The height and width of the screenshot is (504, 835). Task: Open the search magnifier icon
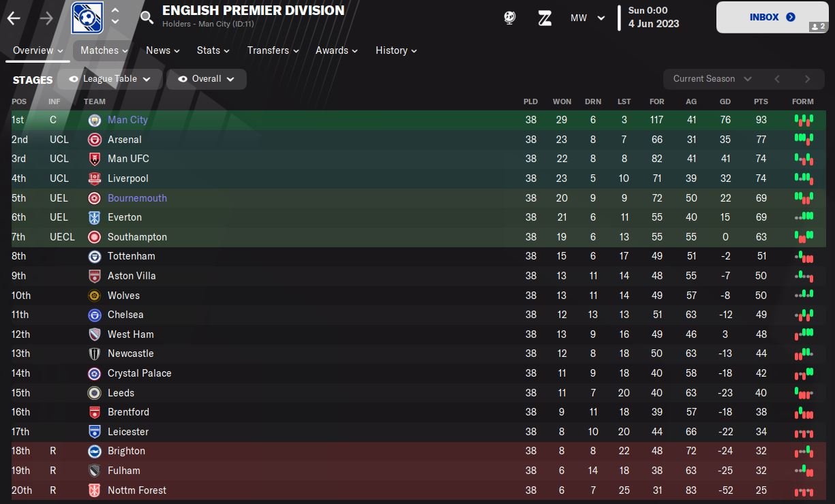tap(147, 18)
